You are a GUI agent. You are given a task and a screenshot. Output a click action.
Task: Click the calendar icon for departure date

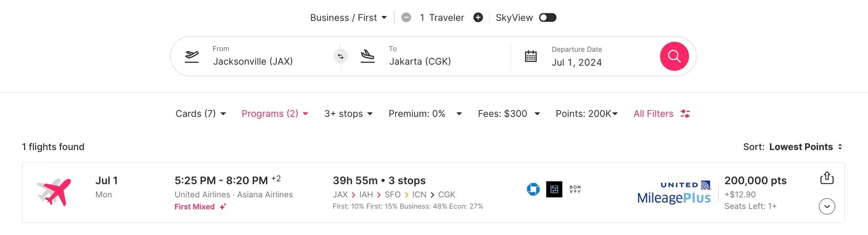click(x=531, y=56)
